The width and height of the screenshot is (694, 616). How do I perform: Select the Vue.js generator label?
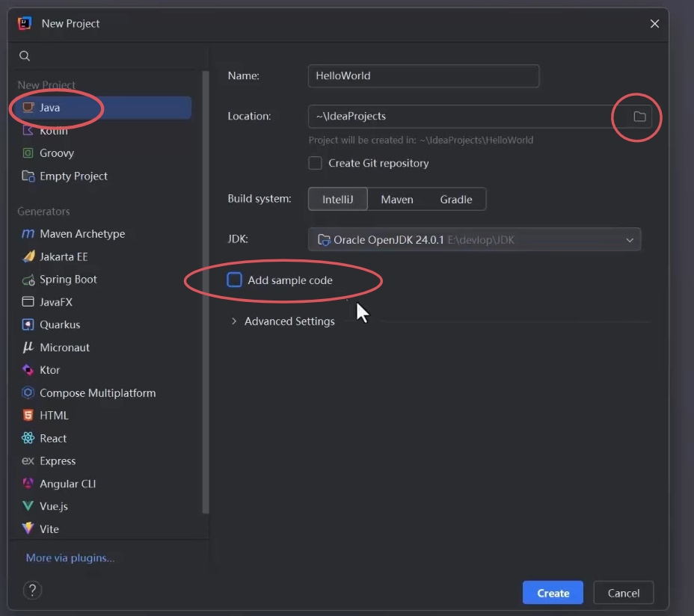point(54,506)
